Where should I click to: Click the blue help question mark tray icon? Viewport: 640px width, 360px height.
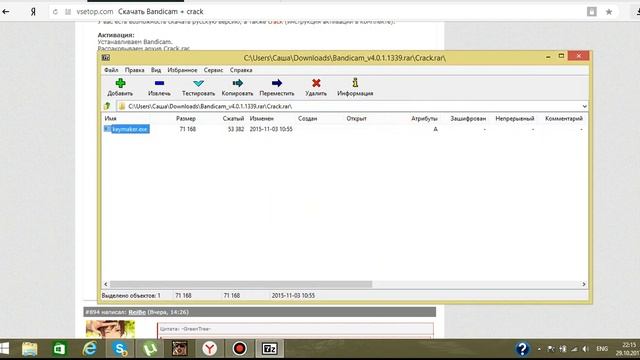522,349
